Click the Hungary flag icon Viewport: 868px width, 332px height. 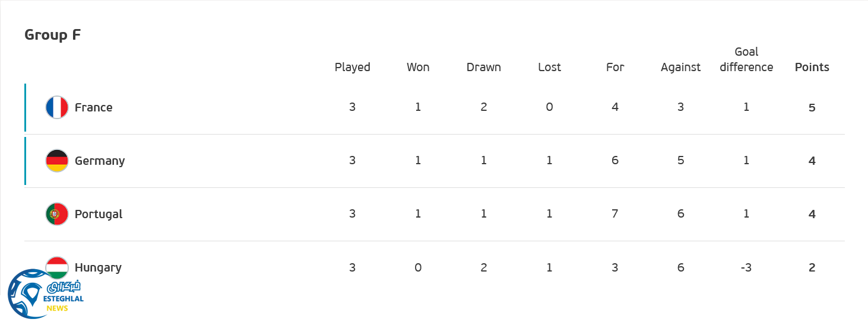(x=57, y=264)
